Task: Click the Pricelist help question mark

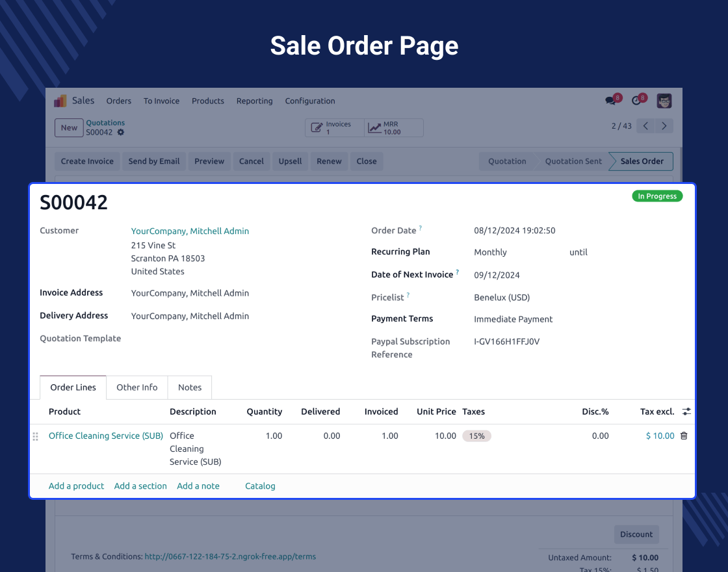Action: pyautogui.click(x=408, y=295)
